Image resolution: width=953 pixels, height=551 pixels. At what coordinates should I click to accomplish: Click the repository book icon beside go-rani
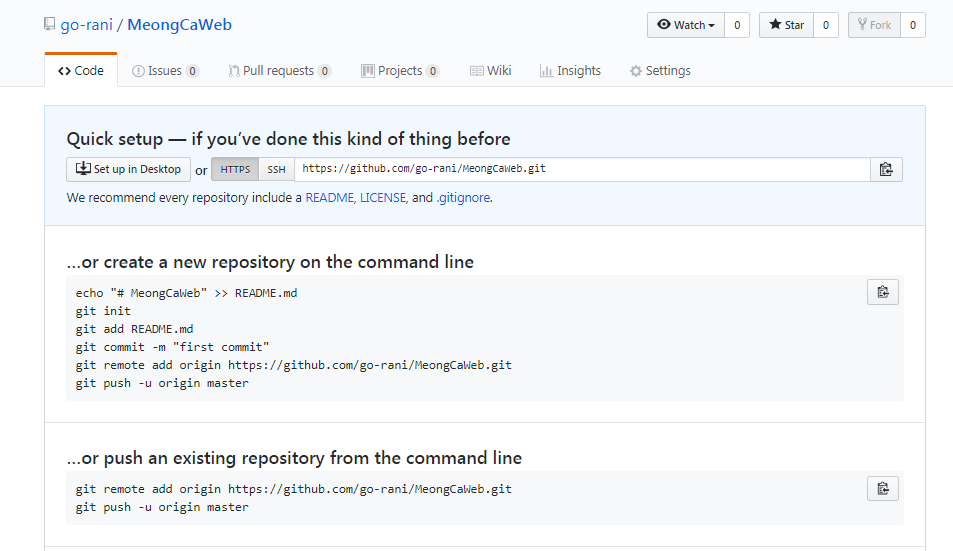pos(49,24)
